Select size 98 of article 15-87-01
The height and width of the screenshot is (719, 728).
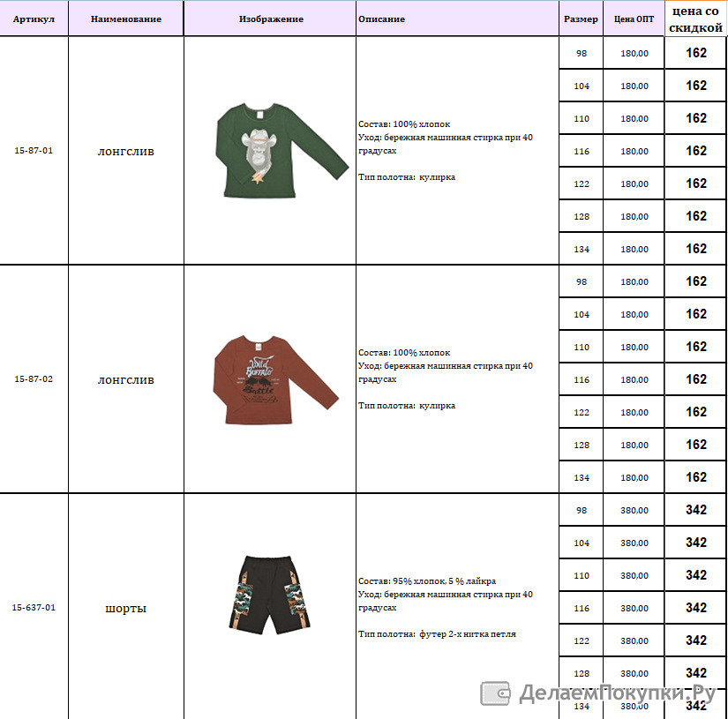[x=581, y=54]
